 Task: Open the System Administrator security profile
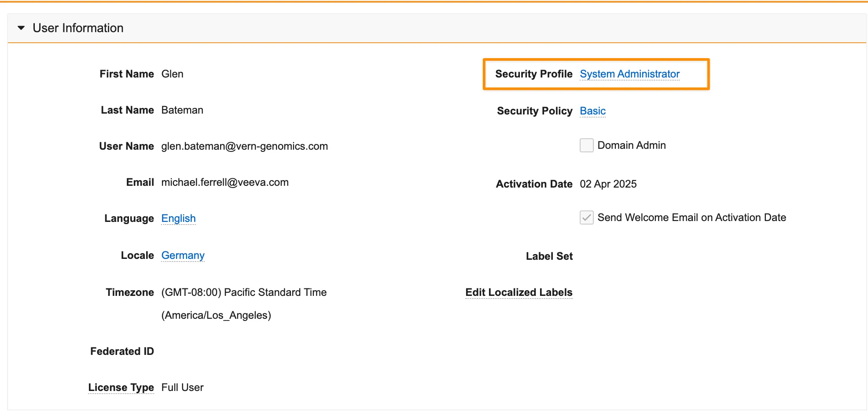629,74
